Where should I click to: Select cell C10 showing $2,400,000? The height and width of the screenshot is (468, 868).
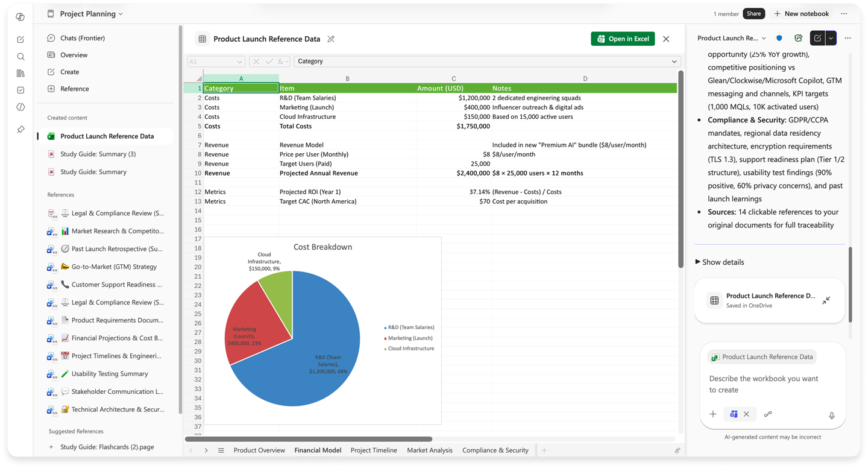click(453, 173)
